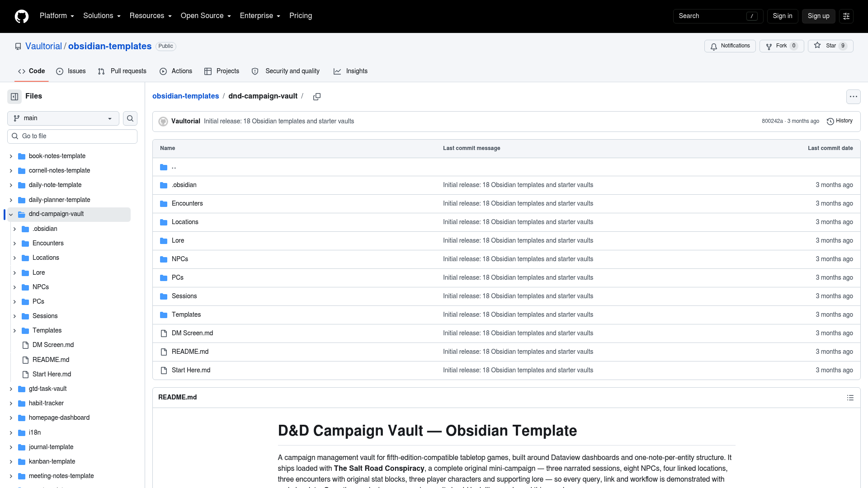Open commit 800242a link
The image size is (868, 488).
pyautogui.click(x=772, y=121)
